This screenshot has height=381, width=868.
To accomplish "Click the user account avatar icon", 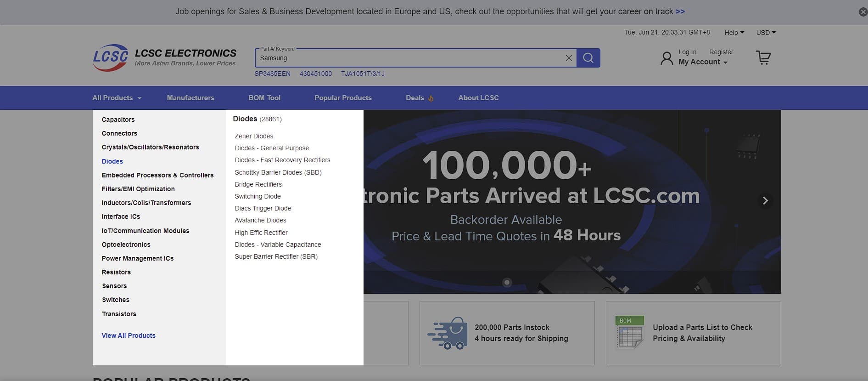I will tap(666, 58).
